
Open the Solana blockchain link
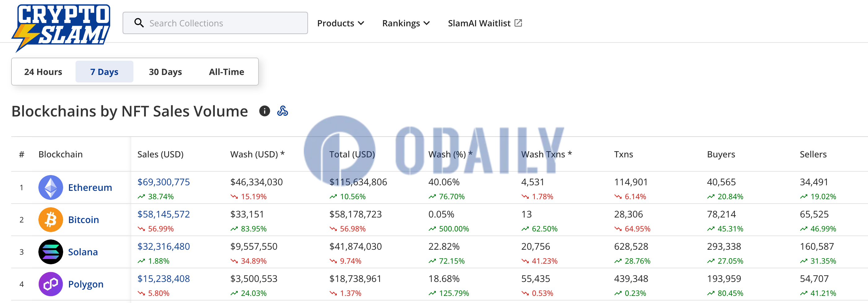[x=83, y=252]
